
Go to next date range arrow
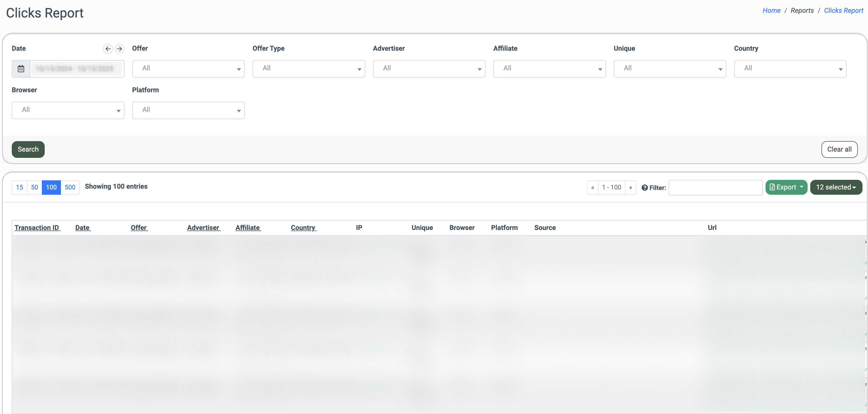(119, 49)
